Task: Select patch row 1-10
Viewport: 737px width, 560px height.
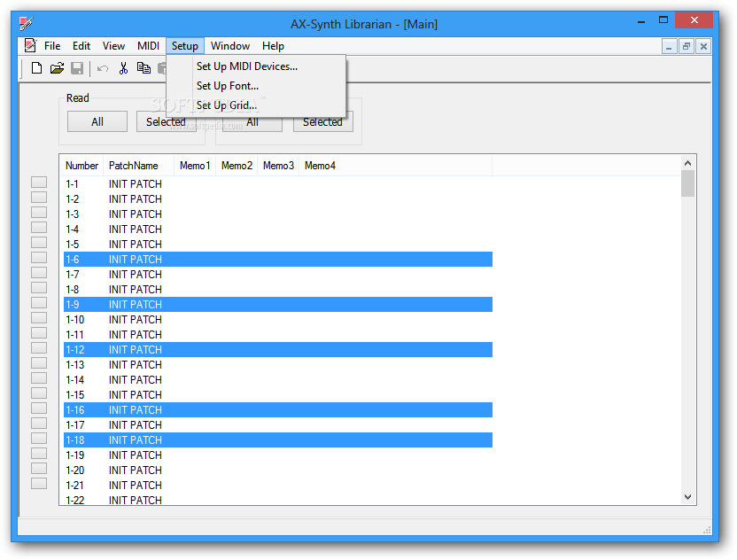Action: 278,319
